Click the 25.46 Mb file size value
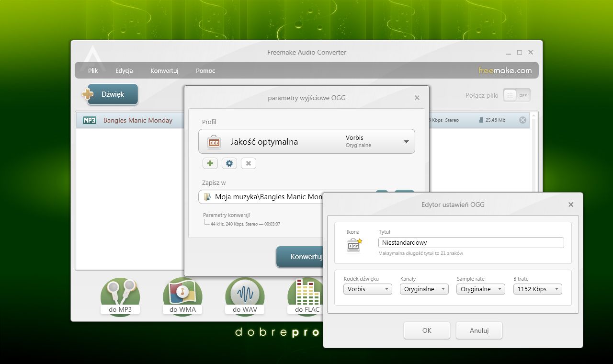The image size is (613, 364). (495, 120)
